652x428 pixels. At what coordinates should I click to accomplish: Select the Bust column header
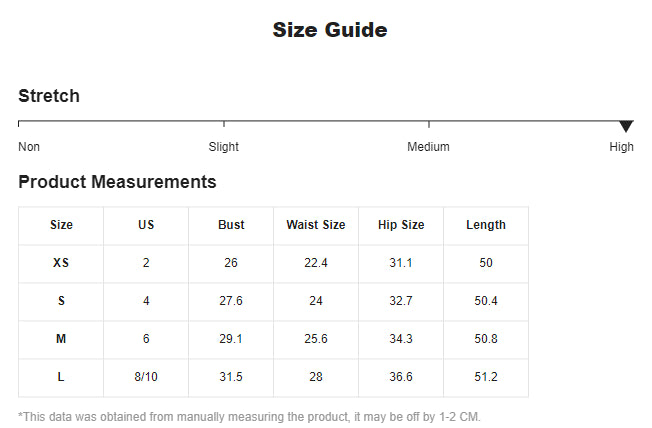coord(231,225)
